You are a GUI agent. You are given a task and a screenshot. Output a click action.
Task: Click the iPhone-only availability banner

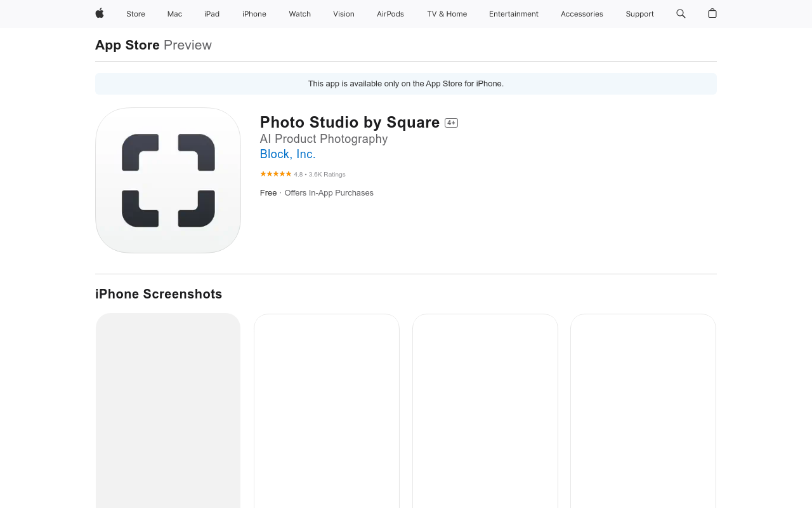coord(406,84)
